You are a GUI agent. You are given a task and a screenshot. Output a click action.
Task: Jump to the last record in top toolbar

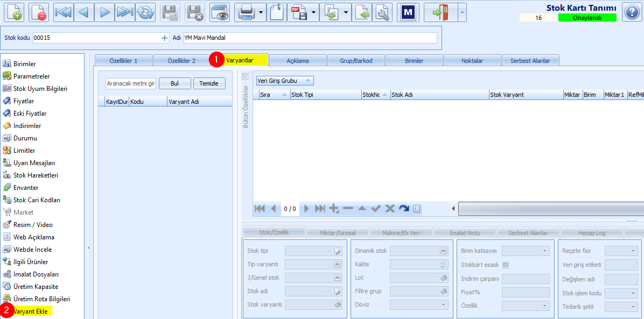[x=125, y=12]
